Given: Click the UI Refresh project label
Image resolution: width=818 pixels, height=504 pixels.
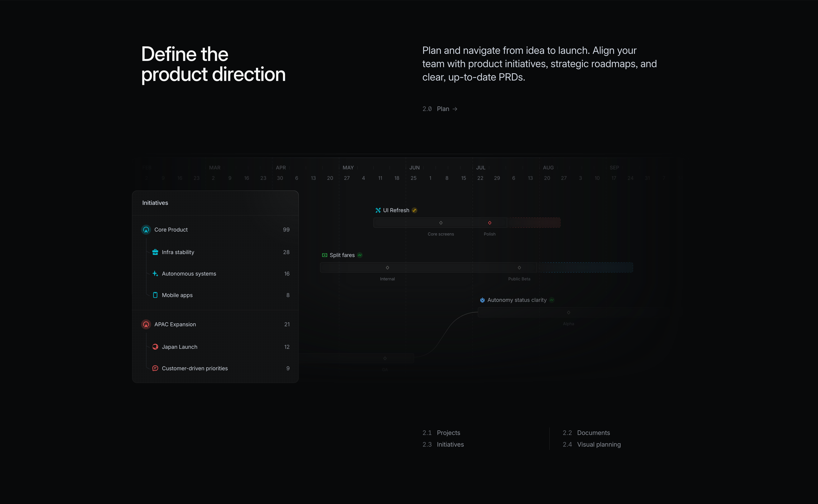Looking at the screenshot, I should [396, 210].
